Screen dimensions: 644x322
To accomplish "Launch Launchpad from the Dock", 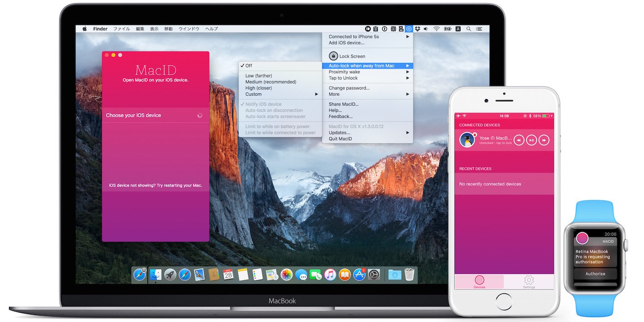I will 170,275.
